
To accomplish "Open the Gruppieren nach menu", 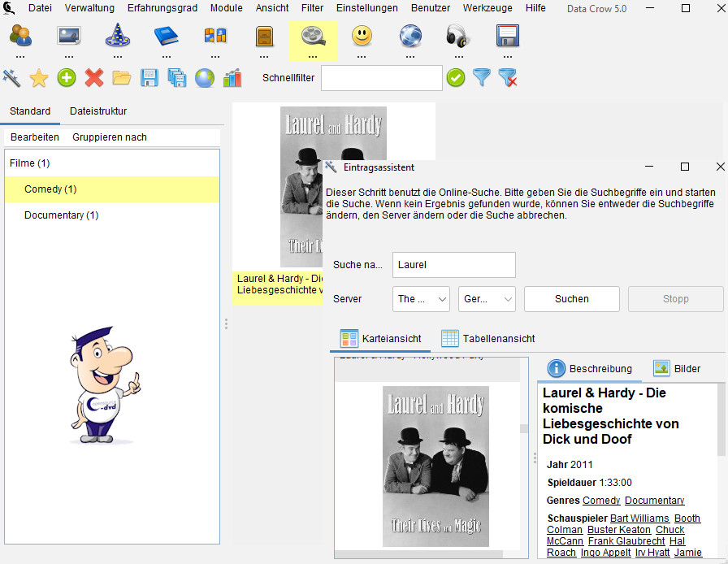I will pyautogui.click(x=110, y=137).
